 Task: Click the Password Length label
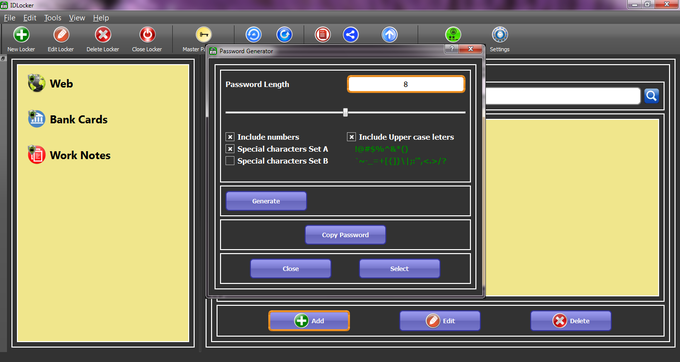(x=257, y=85)
